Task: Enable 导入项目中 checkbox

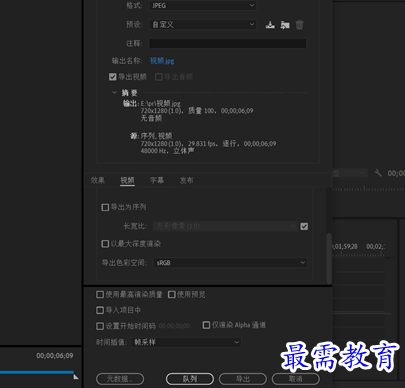Action: pos(100,310)
